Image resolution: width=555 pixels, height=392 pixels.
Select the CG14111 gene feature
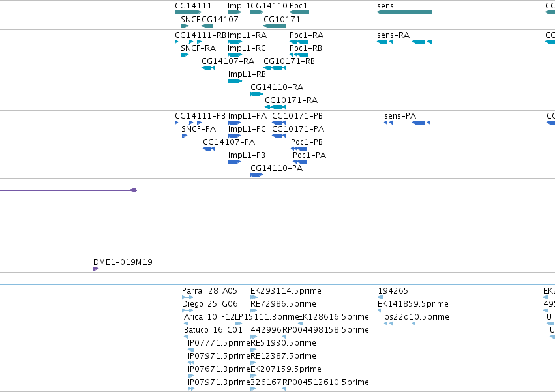[188, 12]
